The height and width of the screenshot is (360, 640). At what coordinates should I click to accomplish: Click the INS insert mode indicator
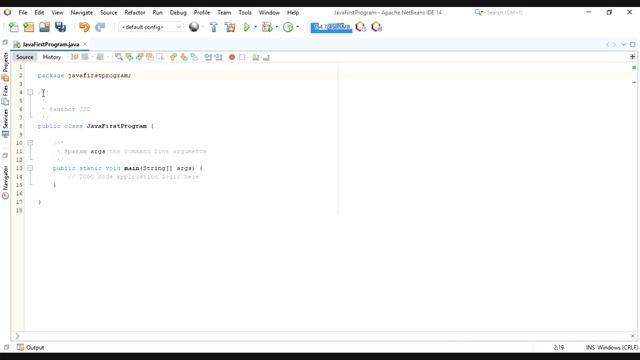point(590,347)
